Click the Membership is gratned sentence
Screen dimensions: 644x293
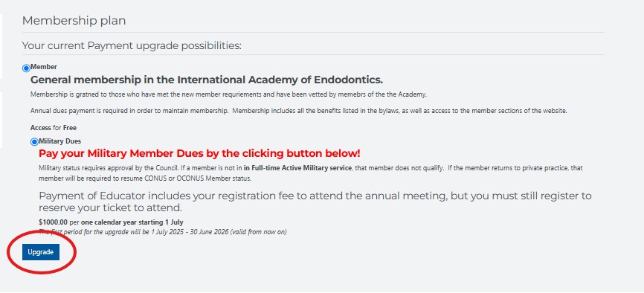[x=229, y=94]
